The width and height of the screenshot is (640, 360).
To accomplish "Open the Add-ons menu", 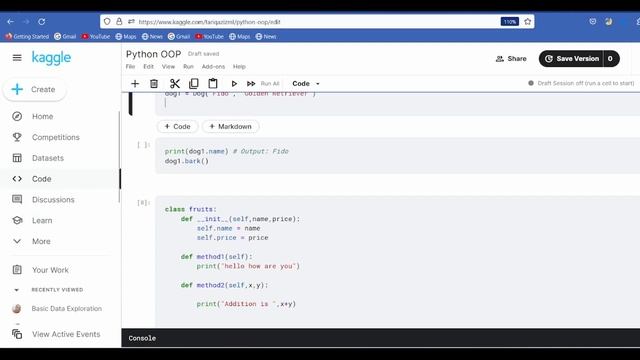I will pos(213,67).
